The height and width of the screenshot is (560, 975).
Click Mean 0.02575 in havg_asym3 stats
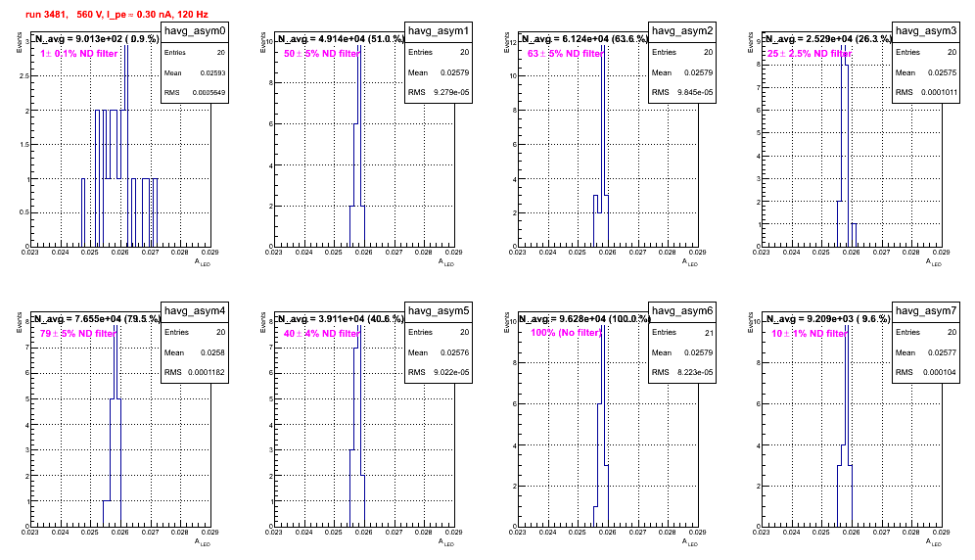[926, 72]
